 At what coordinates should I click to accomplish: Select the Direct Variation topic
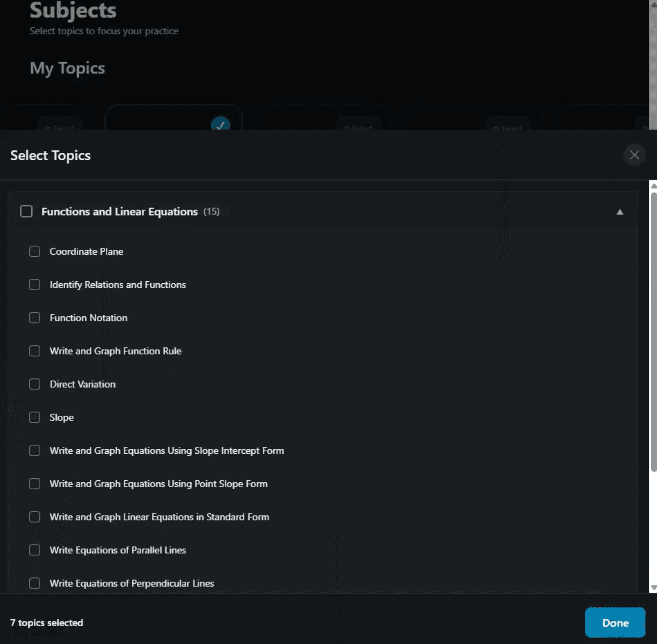pyautogui.click(x=35, y=384)
